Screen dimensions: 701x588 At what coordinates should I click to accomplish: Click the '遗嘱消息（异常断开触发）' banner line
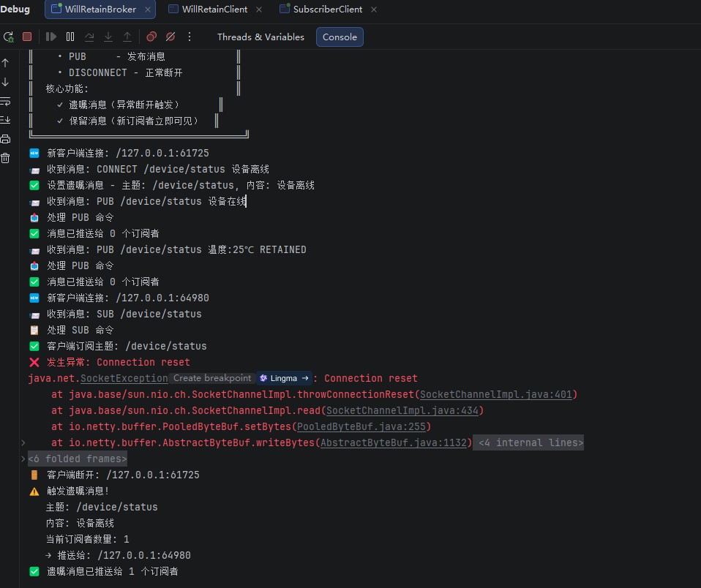[124, 105]
